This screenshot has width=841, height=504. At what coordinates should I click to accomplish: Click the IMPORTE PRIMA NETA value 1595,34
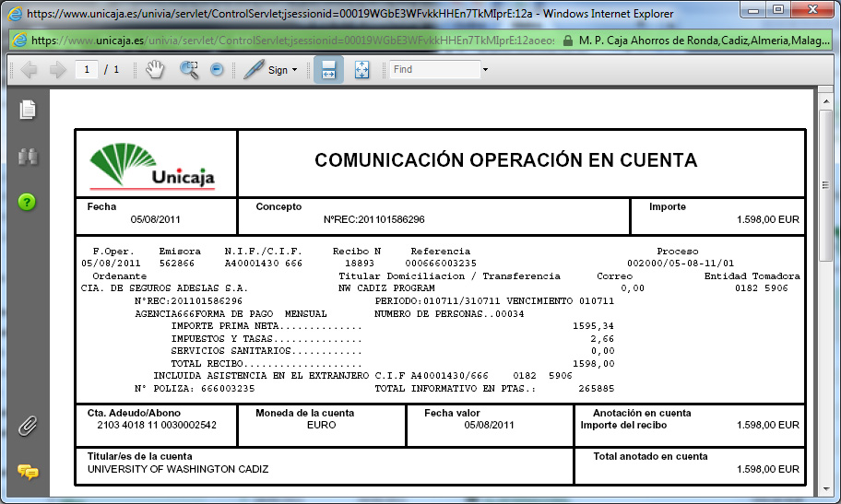593,326
